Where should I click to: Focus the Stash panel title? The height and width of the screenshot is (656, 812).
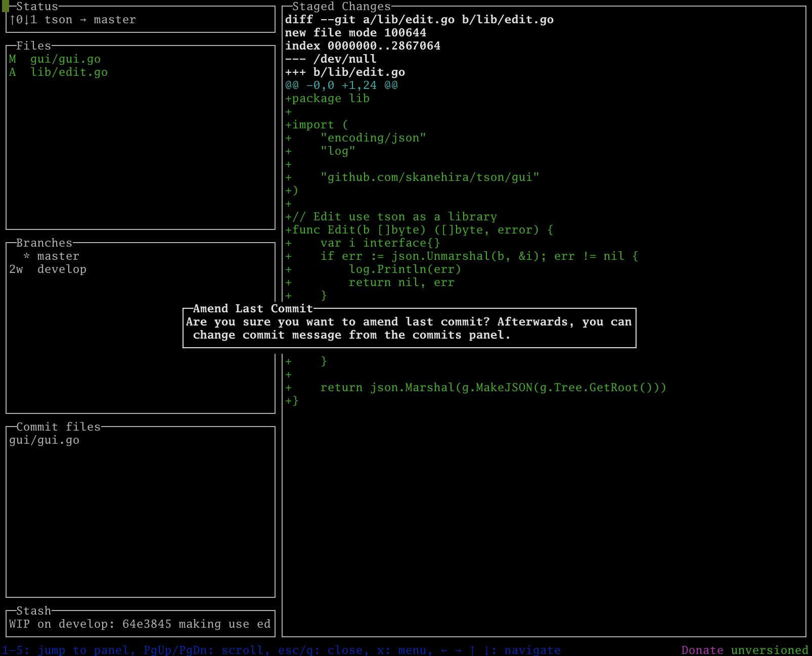pyautogui.click(x=34, y=611)
